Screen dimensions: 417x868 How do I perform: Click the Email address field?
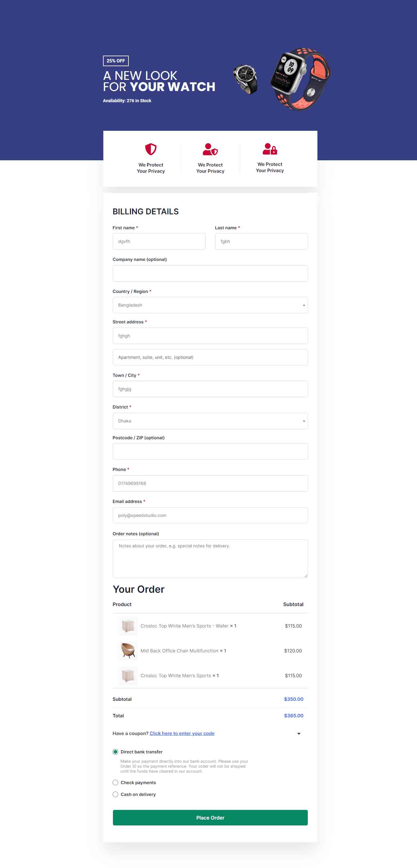coord(210,515)
